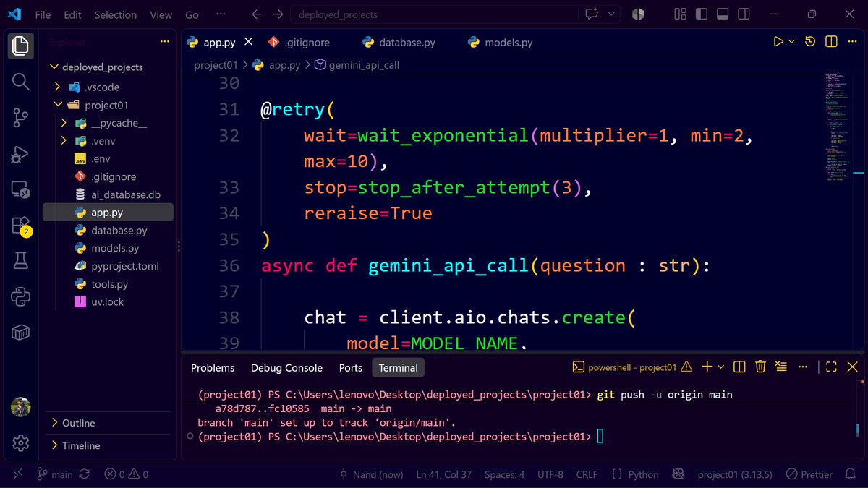Collapse the project01 folder
Image resolution: width=868 pixels, height=488 pixels.
59,105
